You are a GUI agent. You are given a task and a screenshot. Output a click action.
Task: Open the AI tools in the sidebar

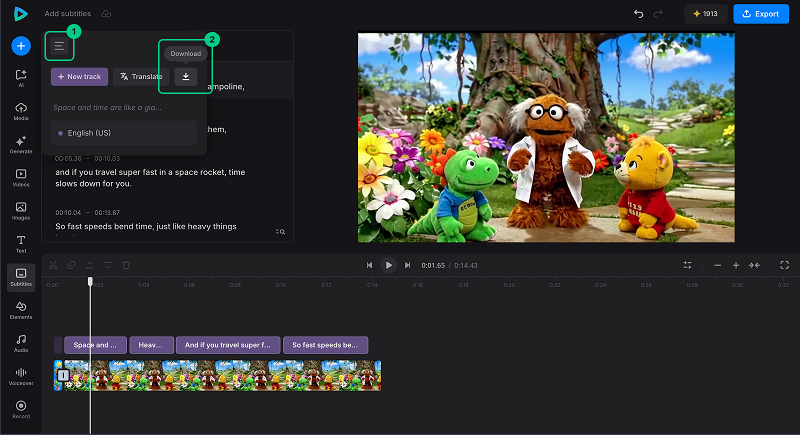(x=21, y=78)
